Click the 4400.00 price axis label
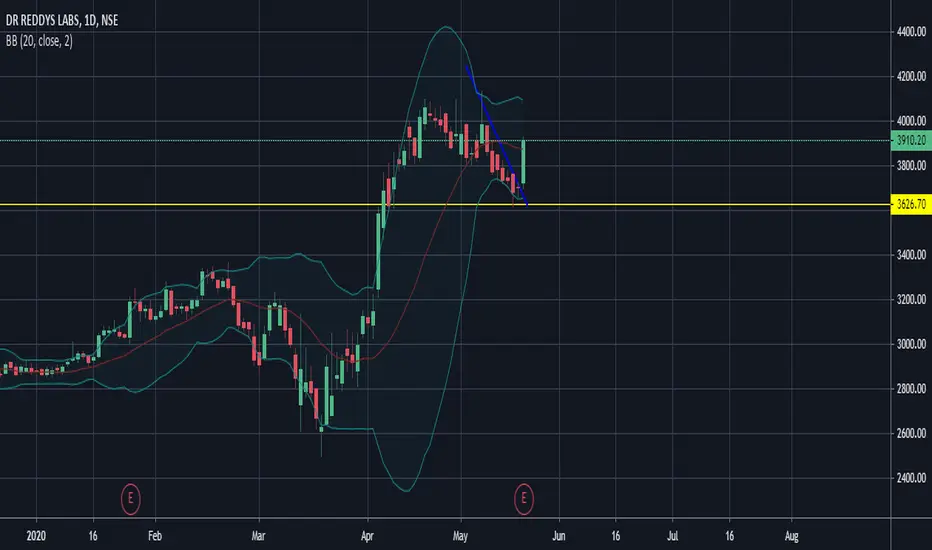 911,32
